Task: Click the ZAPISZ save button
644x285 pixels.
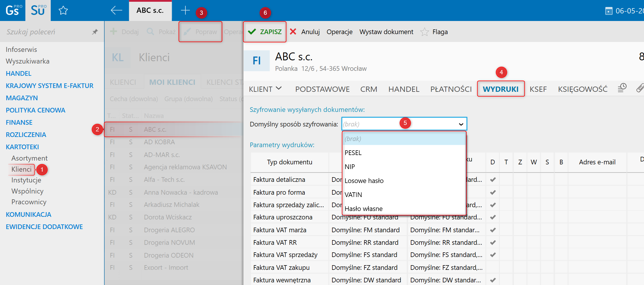Action: pos(265,32)
